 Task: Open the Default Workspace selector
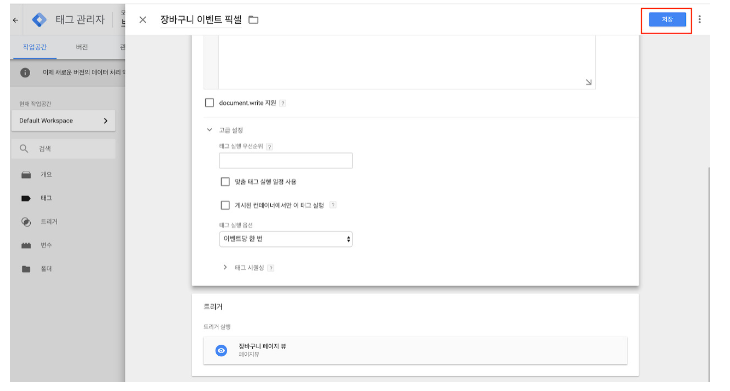[63, 121]
